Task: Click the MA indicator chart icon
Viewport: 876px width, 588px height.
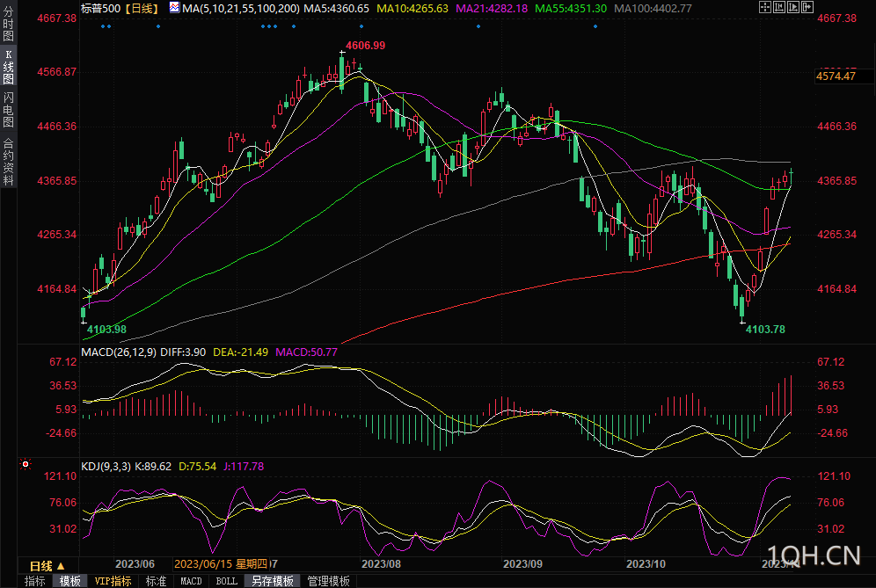Action: [x=174, y=8]
